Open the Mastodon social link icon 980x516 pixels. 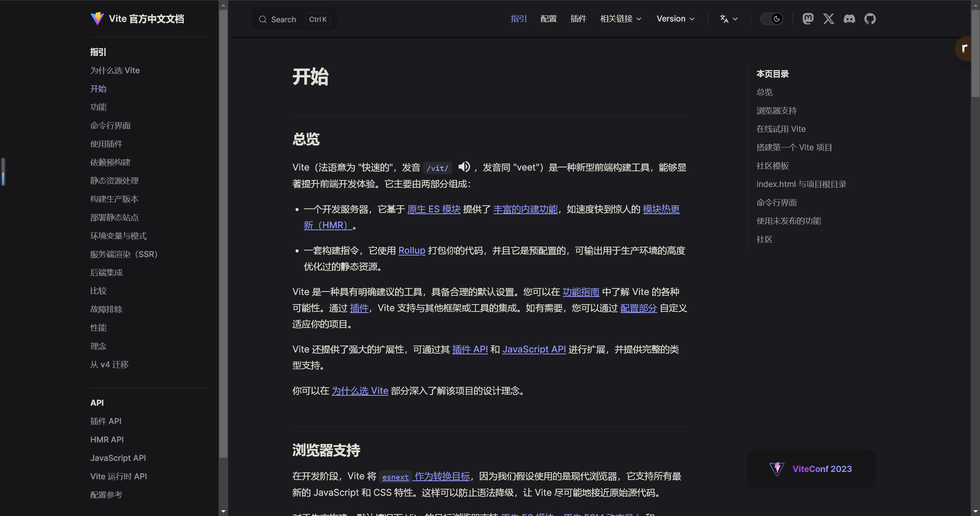(808, 19)
